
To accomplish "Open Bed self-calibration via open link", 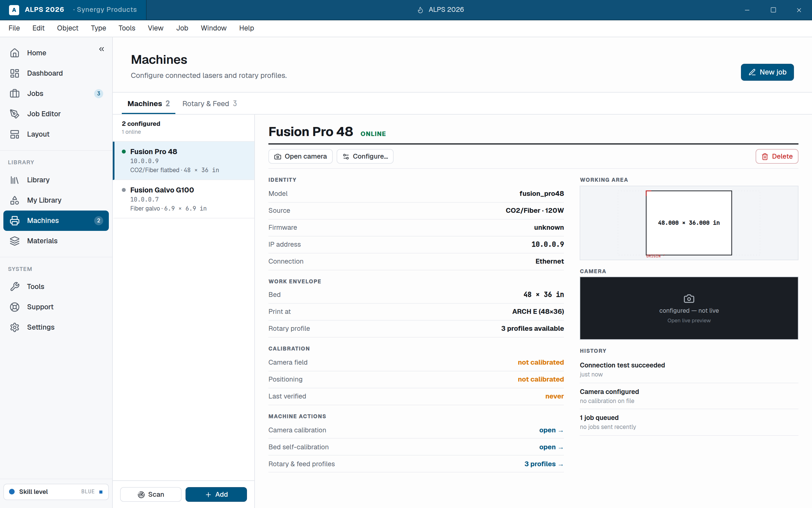I will pos(551,447).
